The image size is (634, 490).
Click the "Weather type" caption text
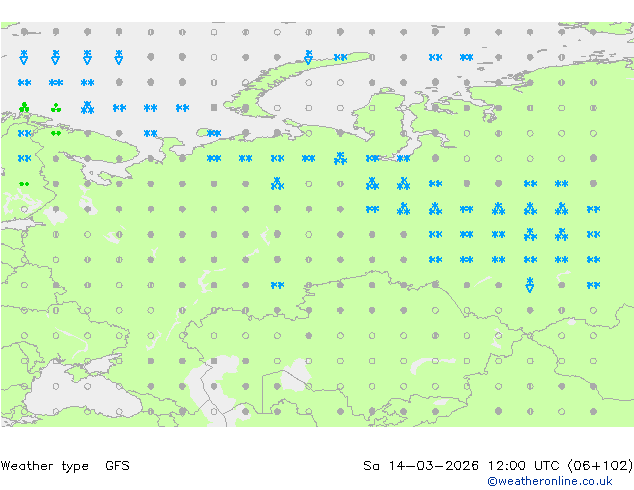click(x=45, y=466)
